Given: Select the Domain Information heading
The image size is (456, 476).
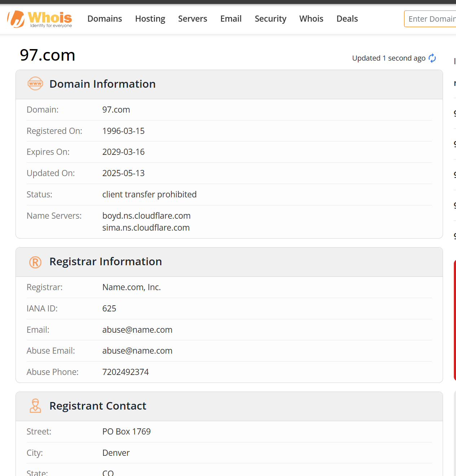Looking at the screenshot, I should (102, 84).
